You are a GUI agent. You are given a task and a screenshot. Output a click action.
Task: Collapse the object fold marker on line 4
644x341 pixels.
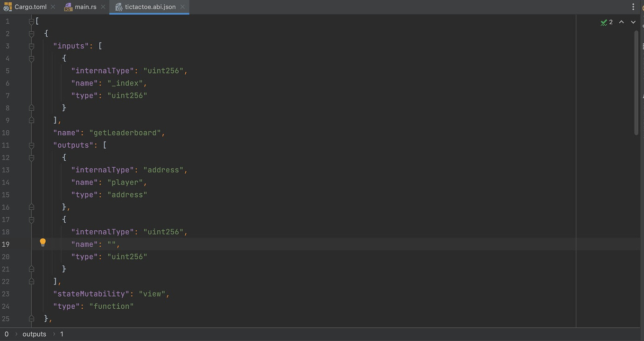pyautogui.click(x=31, y=58)
